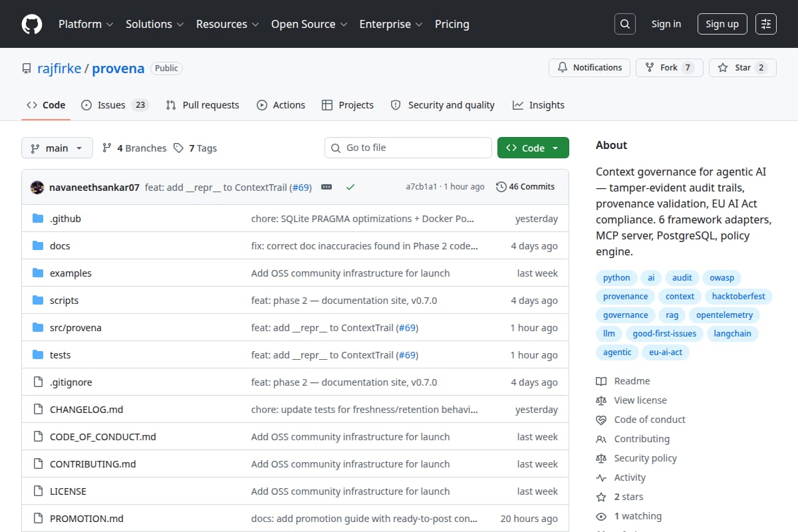Switch to the Pull requests tab
This screenshot has height=532, width=798.
(x=202, y=105)
